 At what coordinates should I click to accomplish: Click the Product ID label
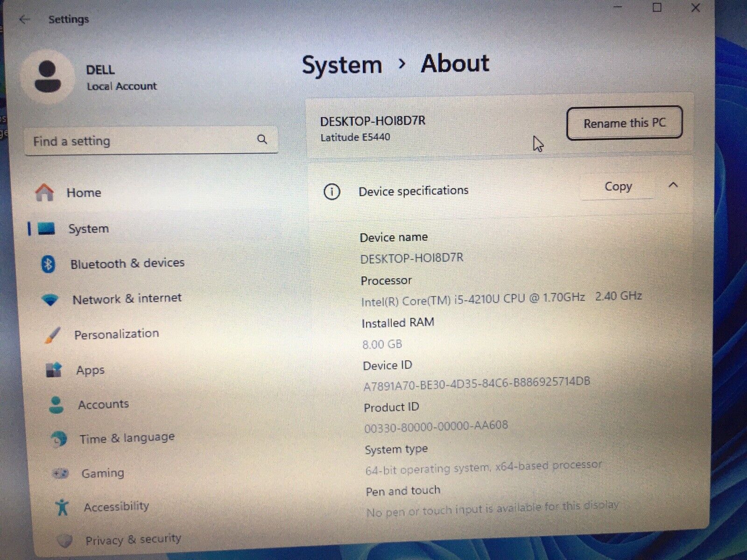tap(391, 407)
